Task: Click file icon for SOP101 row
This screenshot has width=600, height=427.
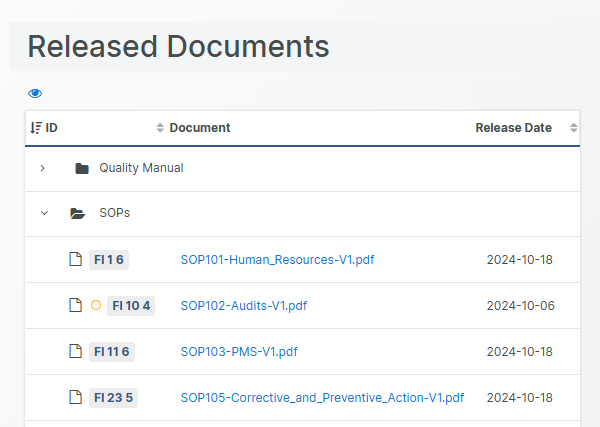Action: pos(74,260)
